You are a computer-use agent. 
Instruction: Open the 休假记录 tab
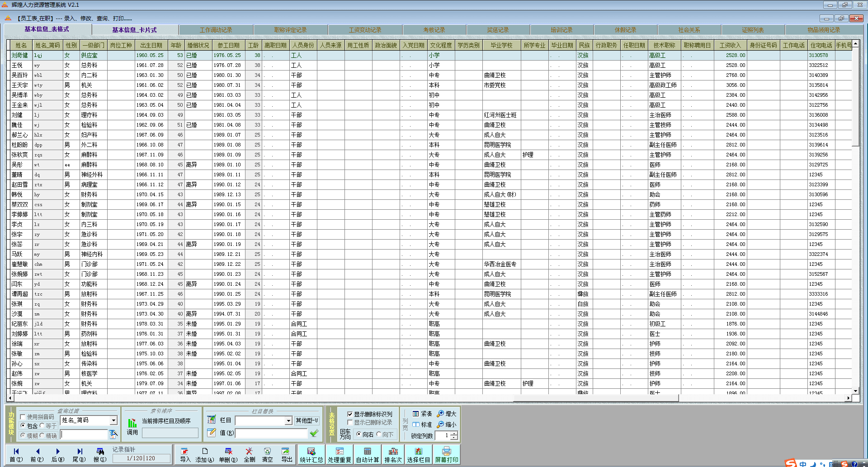point(625,30)
